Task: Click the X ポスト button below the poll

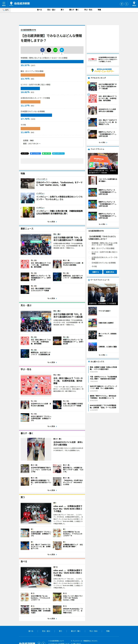Action: coord(25,153)
